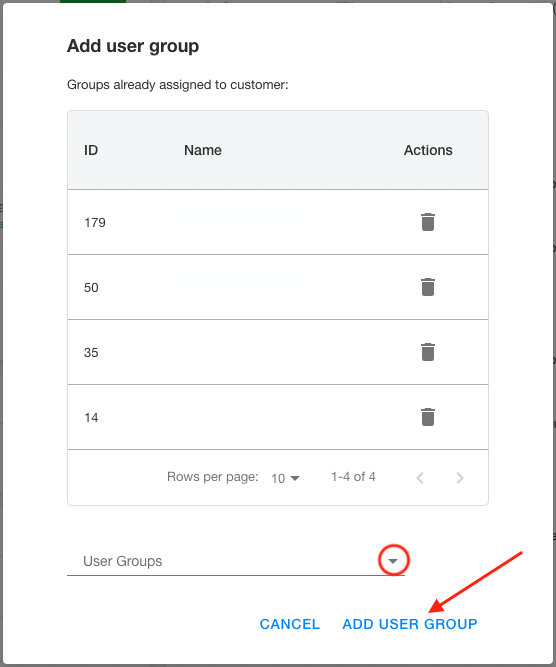Click the "Add user group" dialog title
Screen dimensions: 556x667
point(133,46)
